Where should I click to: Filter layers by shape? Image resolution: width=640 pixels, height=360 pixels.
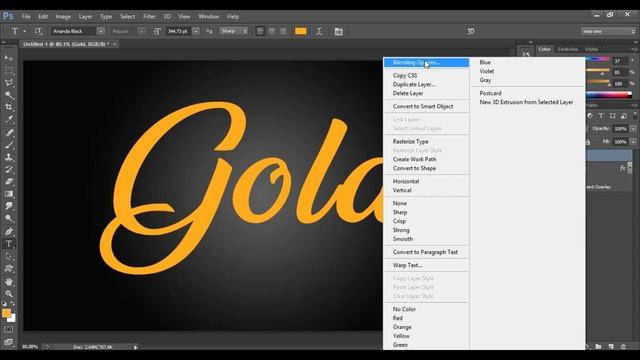click(x=612, y=116)
